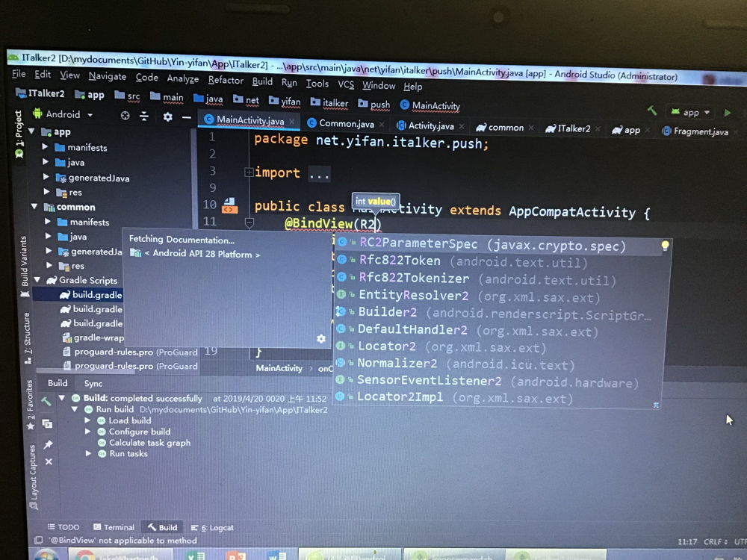Open the 1: Project side tool window
747x560 pixels.
[18, 134]
